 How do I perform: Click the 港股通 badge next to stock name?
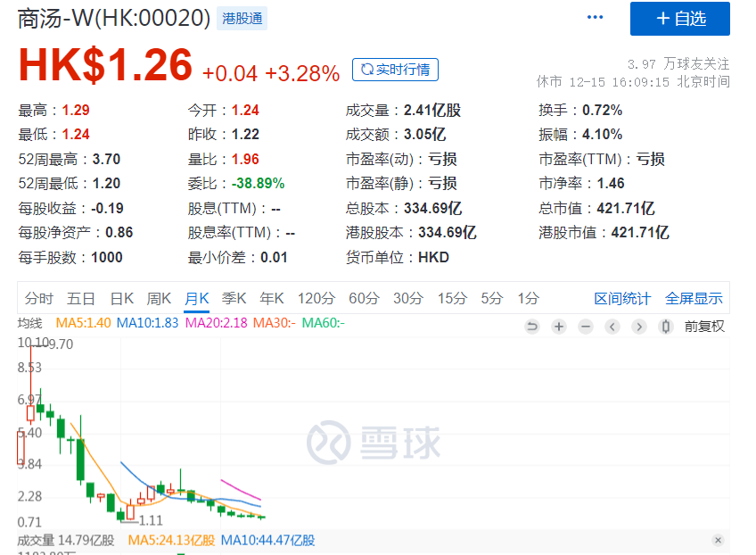[241, 17]
